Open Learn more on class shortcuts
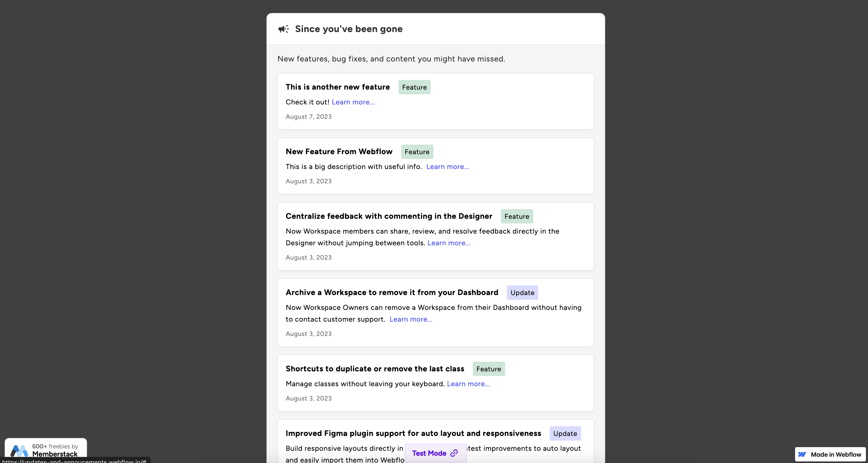Image resolution: width=868 pixels, height=463 pixels. [x=468, y=384]
